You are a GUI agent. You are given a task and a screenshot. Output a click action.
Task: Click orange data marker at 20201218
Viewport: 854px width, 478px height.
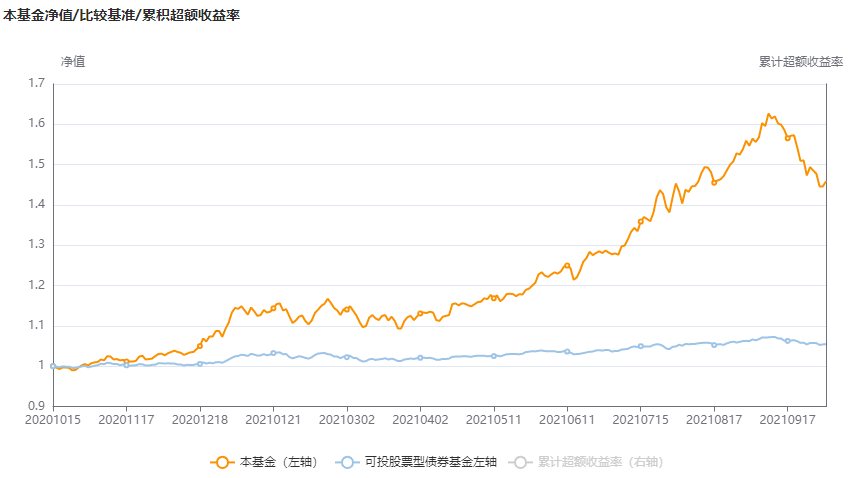click(x=200, y=347)
